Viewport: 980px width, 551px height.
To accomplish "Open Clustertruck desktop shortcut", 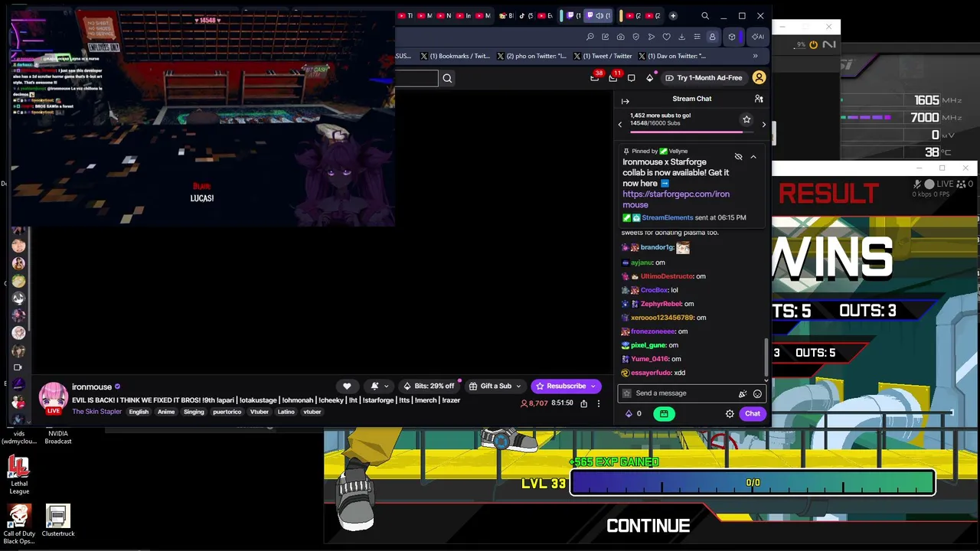I will coord(58,520).
